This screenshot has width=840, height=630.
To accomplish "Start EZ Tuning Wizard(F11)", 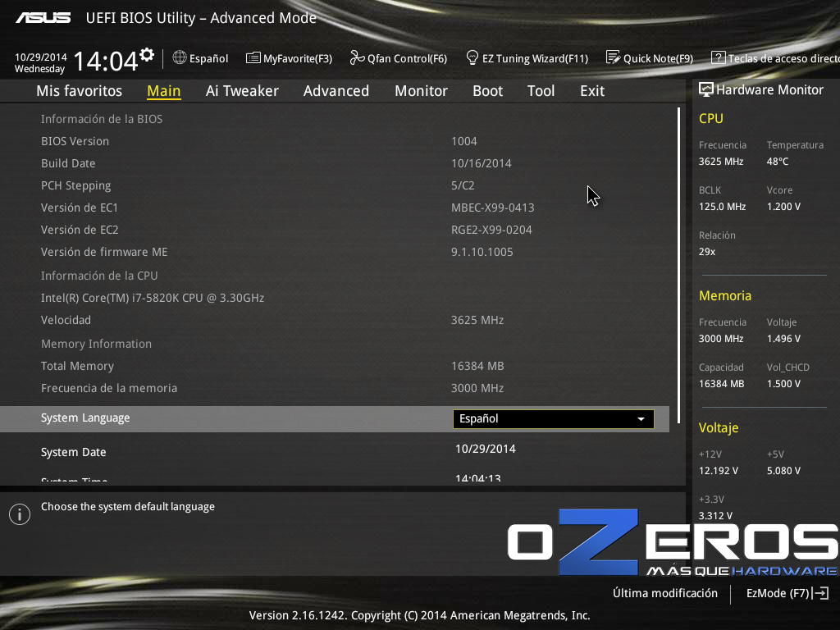I will tap(527, 58).
